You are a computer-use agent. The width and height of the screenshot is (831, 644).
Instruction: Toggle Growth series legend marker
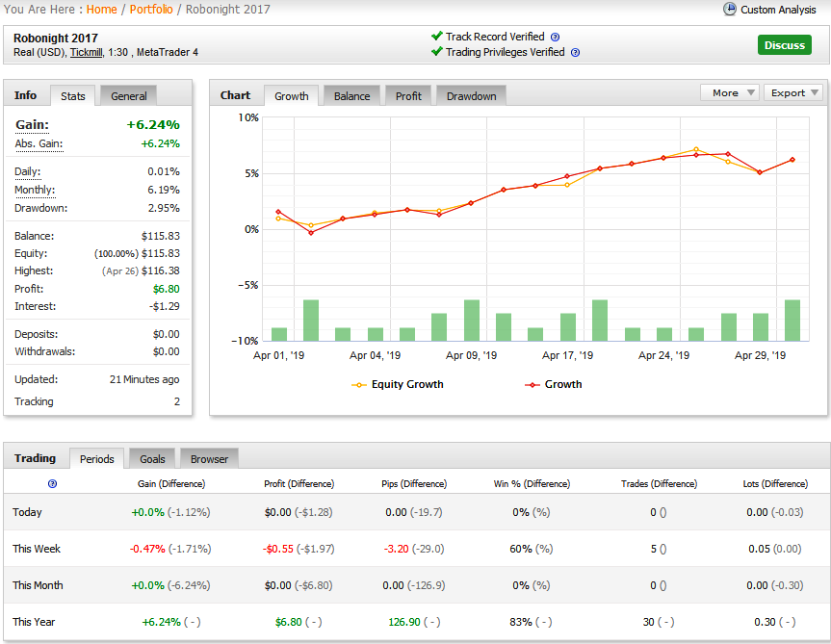[x=532, y=385]
